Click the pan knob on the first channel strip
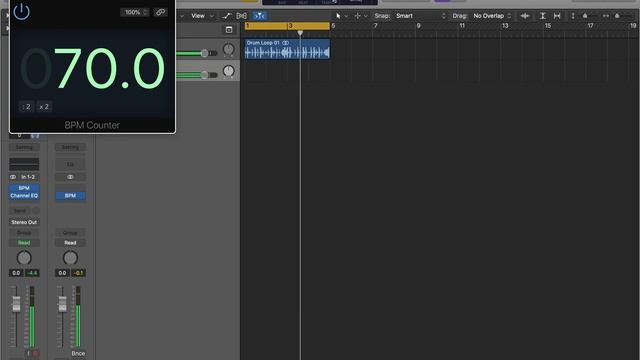 24,258
